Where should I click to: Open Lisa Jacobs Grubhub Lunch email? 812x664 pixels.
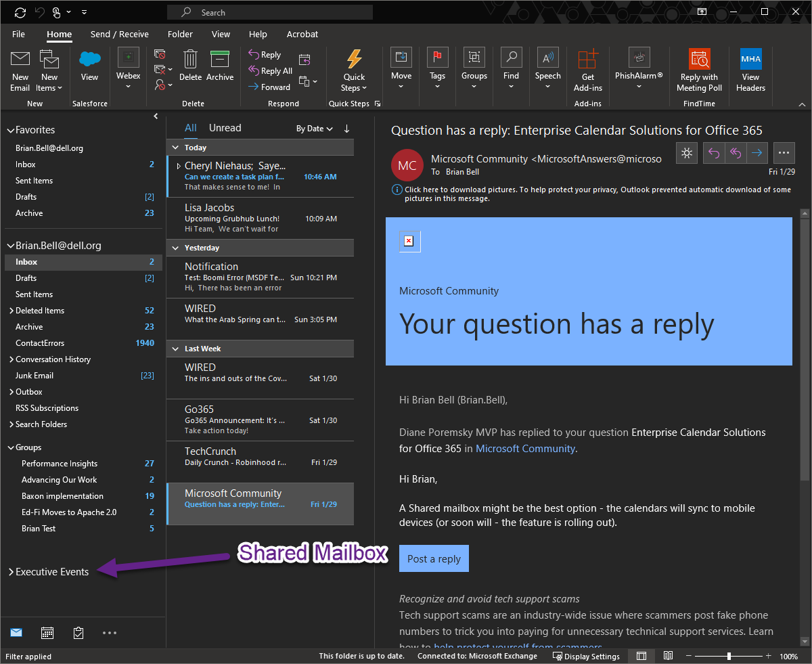click(x=260, y=218)
